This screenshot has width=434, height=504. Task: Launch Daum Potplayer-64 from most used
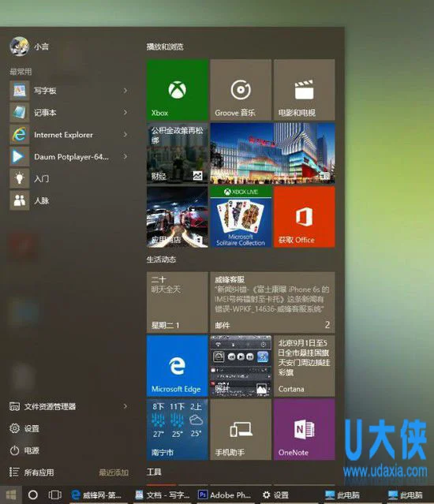(71, 156)
